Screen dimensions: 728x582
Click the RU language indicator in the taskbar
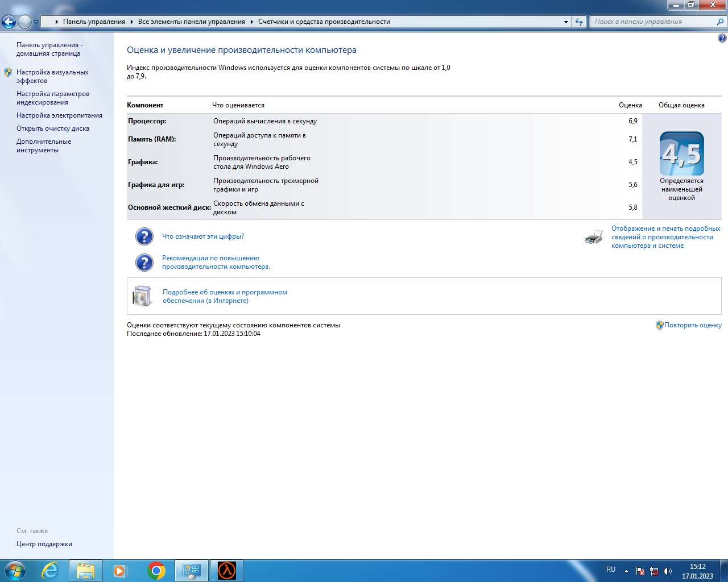click(x=610, y=569)
